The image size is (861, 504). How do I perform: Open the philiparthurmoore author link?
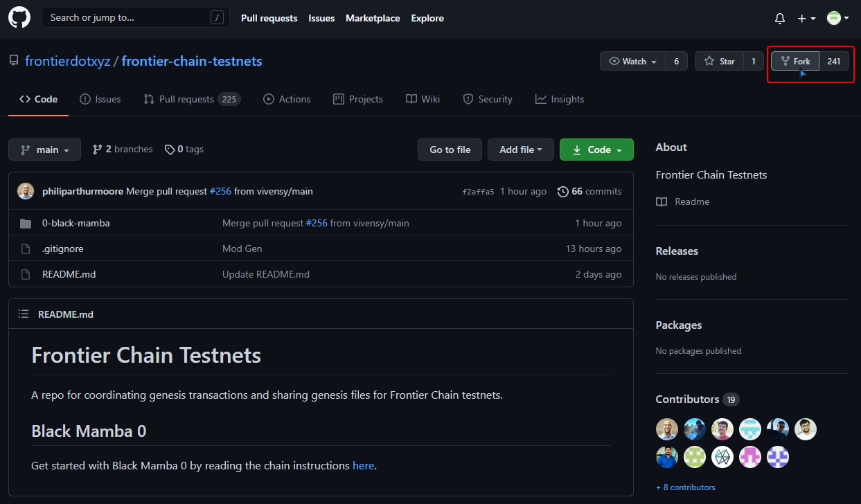(83, 191)
